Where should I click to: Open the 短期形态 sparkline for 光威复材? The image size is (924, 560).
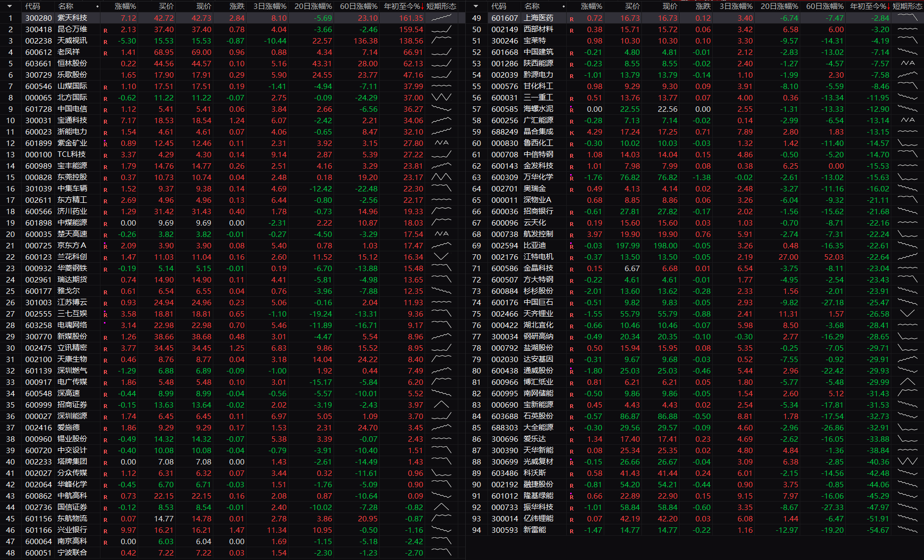(907, 462)
